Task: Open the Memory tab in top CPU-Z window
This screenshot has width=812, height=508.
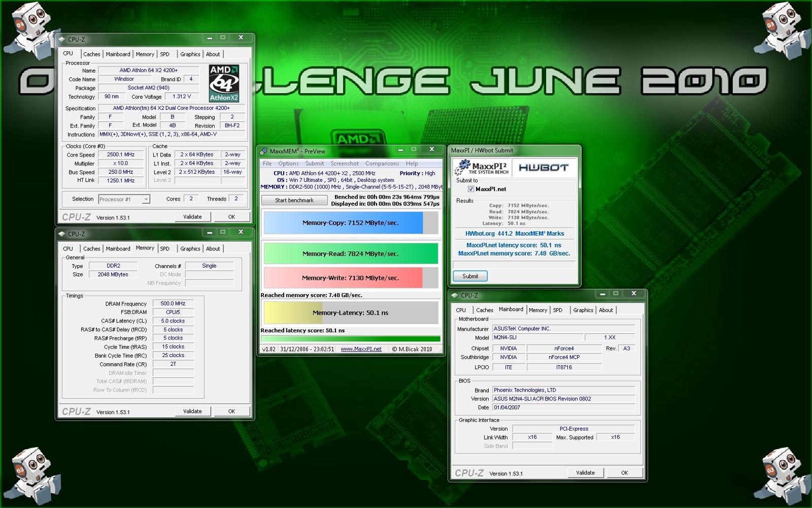Action: 145,54
